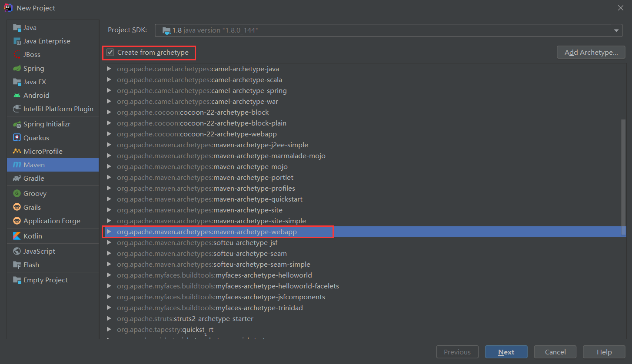Image resolution: width=632 pixels, height=364 pixels.
Task: Click the Kotlin K icon
Action: [17, 236]
